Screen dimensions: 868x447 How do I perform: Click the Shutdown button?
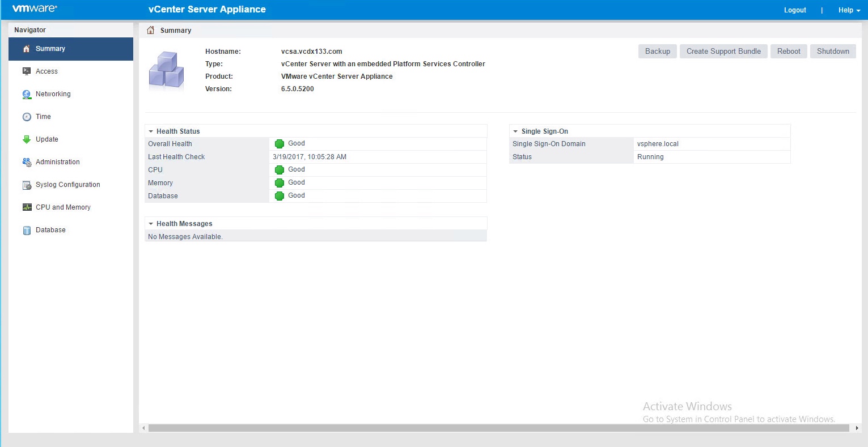tap(833, 51)
